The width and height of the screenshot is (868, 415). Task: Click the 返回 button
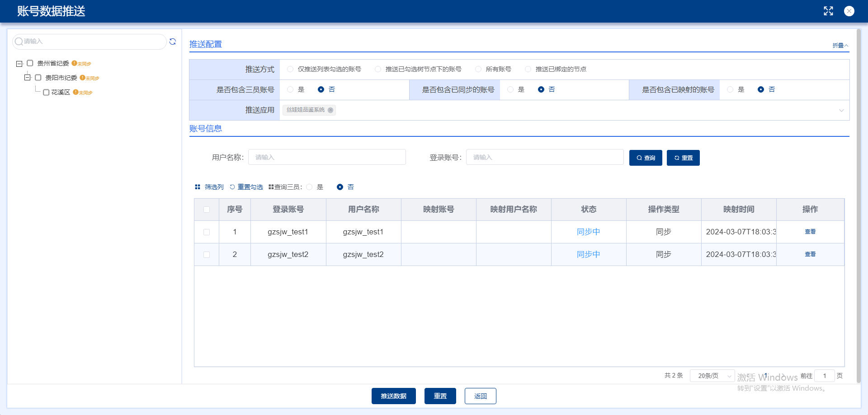tap(481, 396)
